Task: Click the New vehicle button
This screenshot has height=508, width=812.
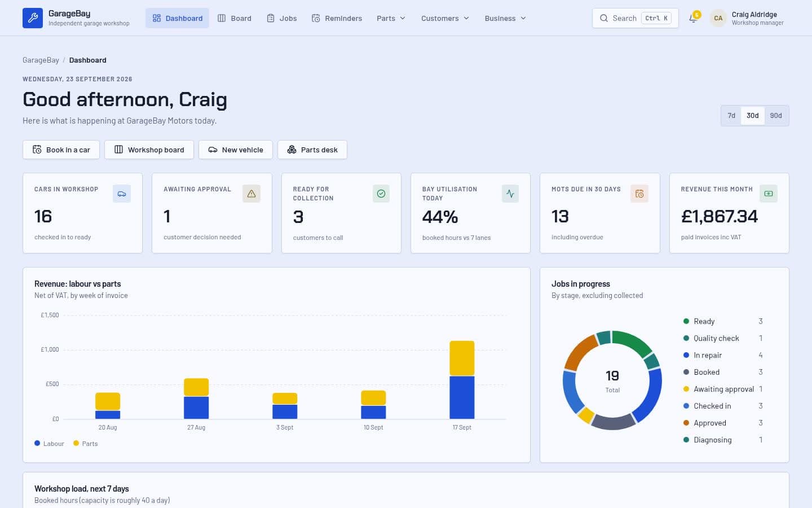Action: click(236, 150)
